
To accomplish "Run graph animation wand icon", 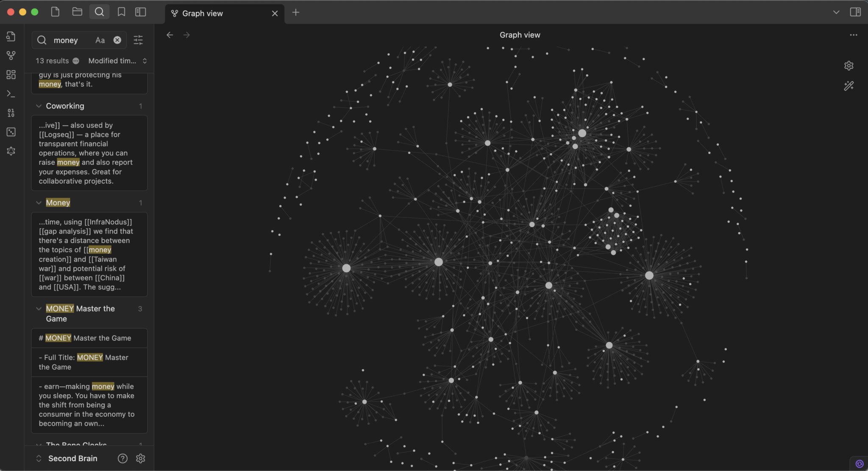I will (849, 86).
